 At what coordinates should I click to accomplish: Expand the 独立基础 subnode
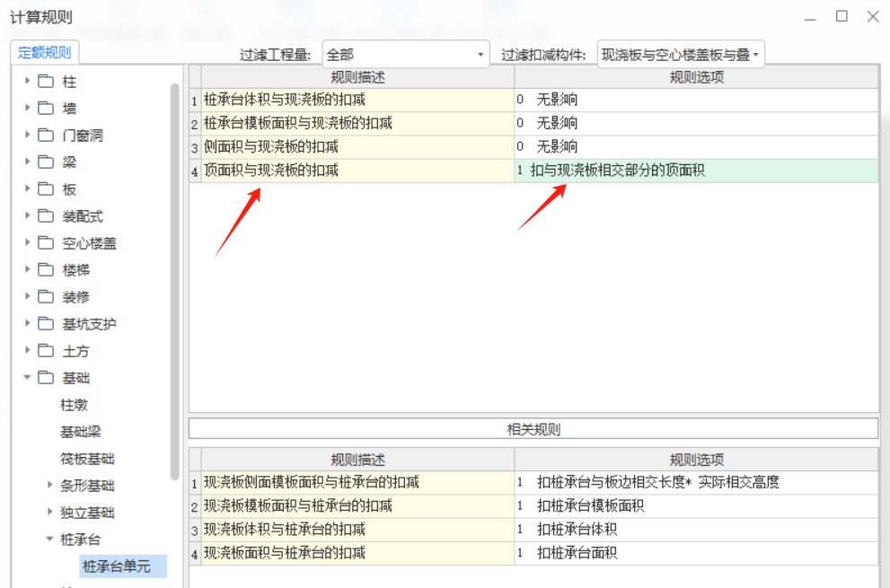49,513
